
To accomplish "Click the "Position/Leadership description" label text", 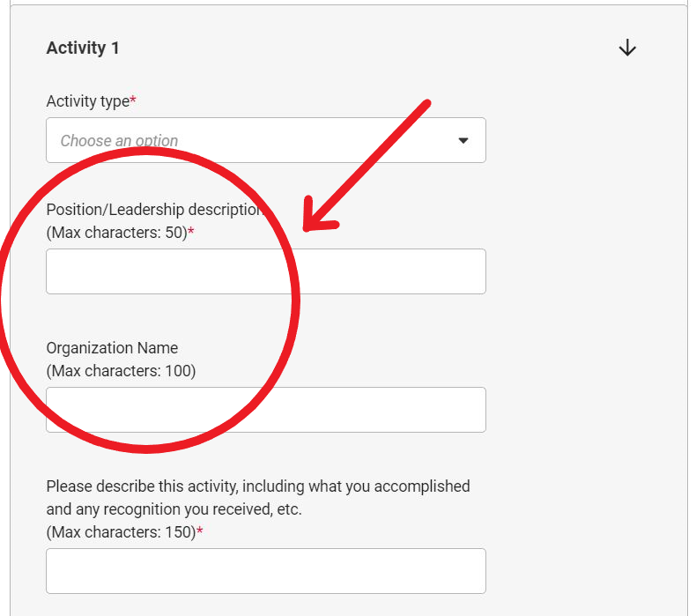I will click(x=155, y=210).
